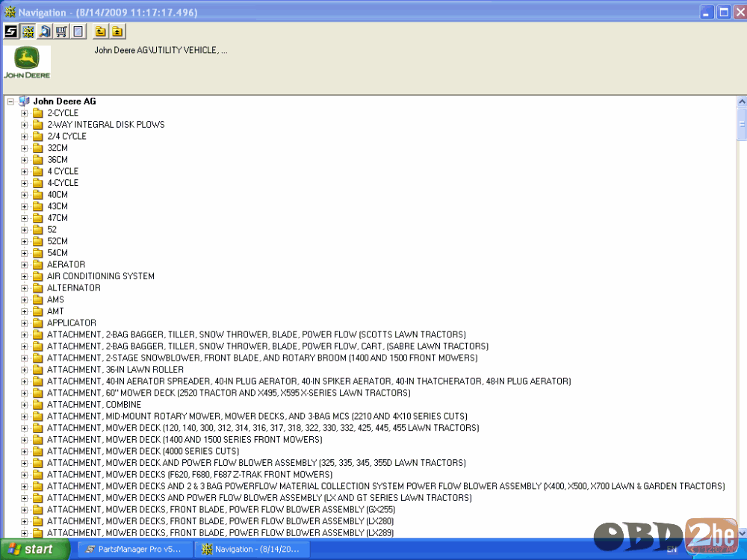Click the vertical scrollbar thumb
Viewport: 747px width, 560px height.
click(x=742, y=124)
